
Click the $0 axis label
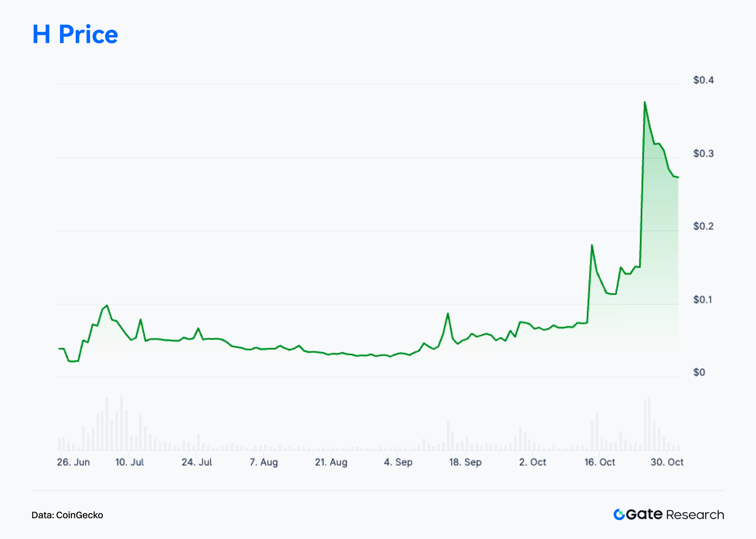(x=699, y=372)
